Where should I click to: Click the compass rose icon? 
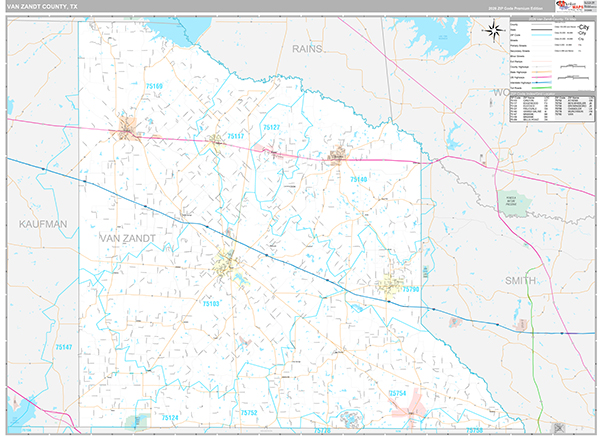click(x=494, y=30)
